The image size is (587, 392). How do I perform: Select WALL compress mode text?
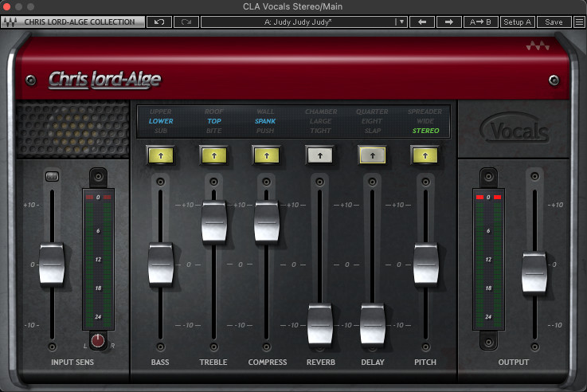point(265,112)
